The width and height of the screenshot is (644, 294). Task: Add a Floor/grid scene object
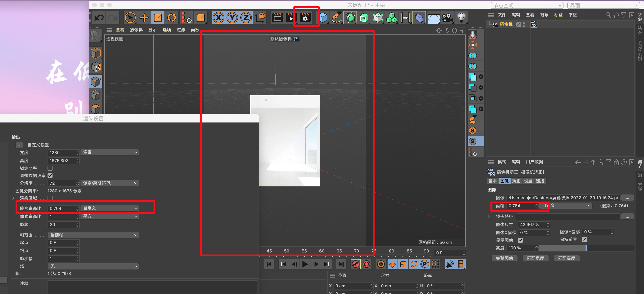434,18
